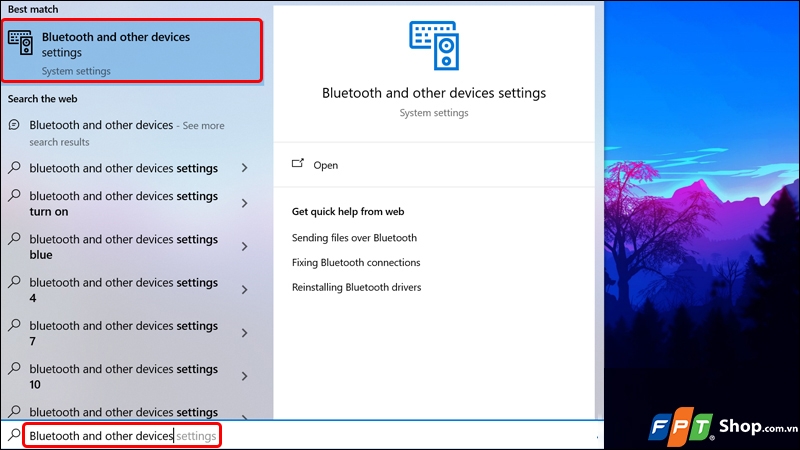
Task: Click the Bluetooth devices icon in best match
Action: point(20,43)
